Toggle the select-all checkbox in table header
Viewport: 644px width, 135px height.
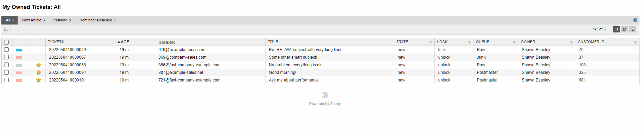(x=6, y=42)
